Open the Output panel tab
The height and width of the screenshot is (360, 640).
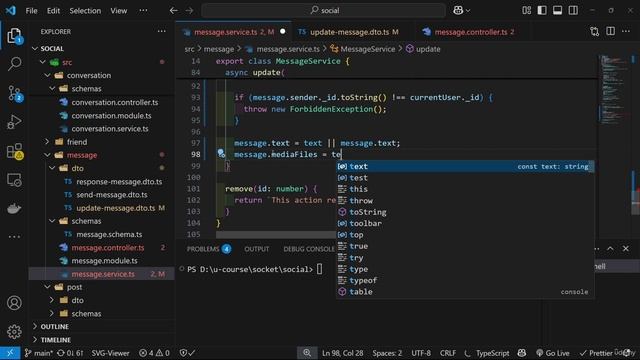256,249
